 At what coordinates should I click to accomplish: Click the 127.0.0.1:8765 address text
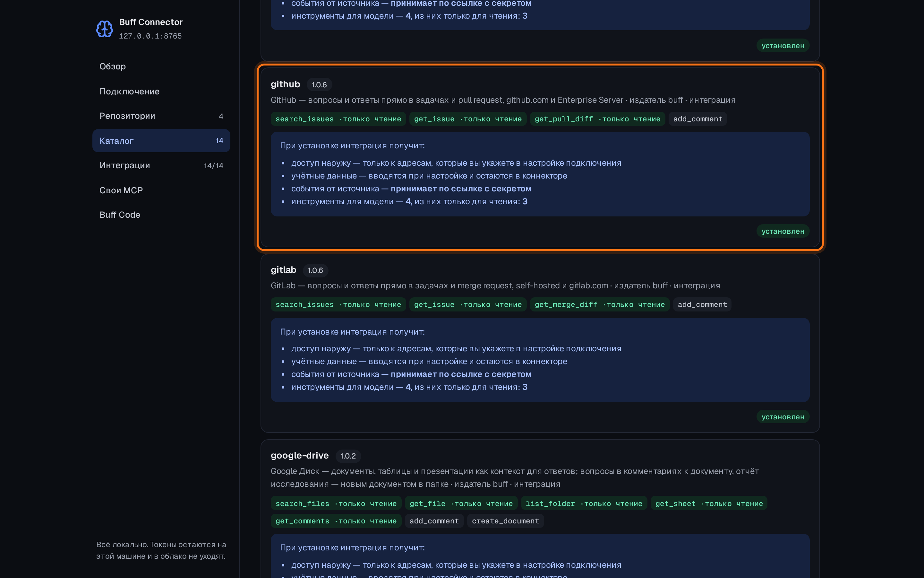[x=150, y=36]
